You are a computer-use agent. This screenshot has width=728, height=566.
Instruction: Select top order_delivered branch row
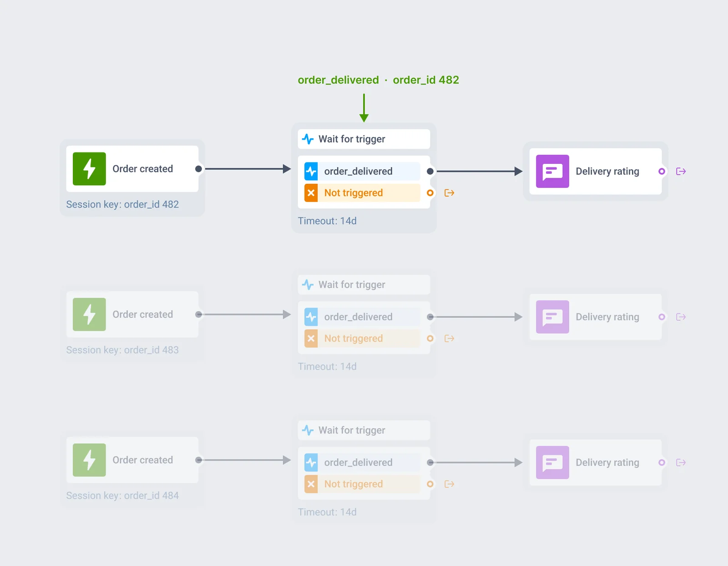pos(362,171)
